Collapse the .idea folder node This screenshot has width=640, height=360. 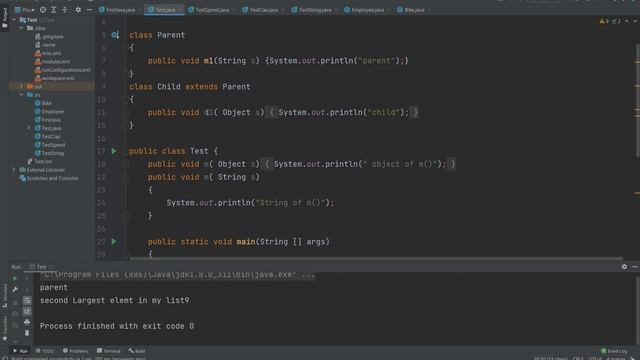(22, 28)
